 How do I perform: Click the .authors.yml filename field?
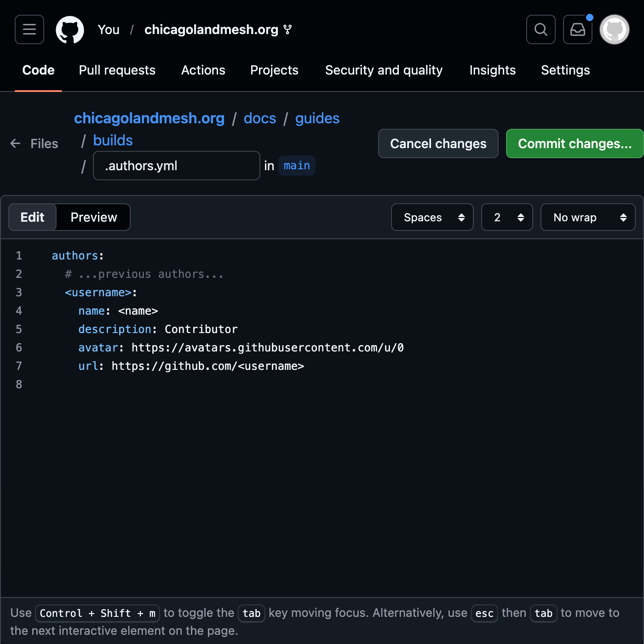pyautogui.click(x=176, y=166)
